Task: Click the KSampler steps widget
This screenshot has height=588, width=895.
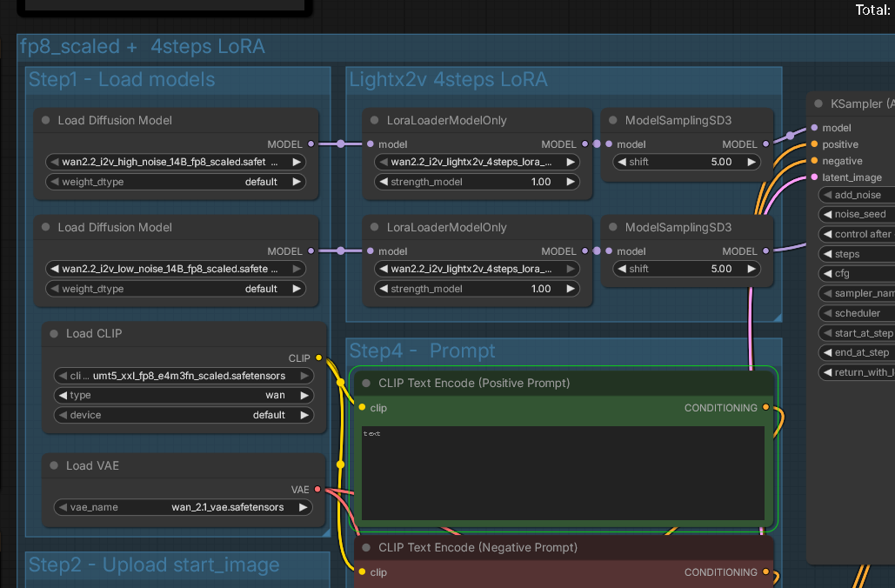Action: (857, 254)
